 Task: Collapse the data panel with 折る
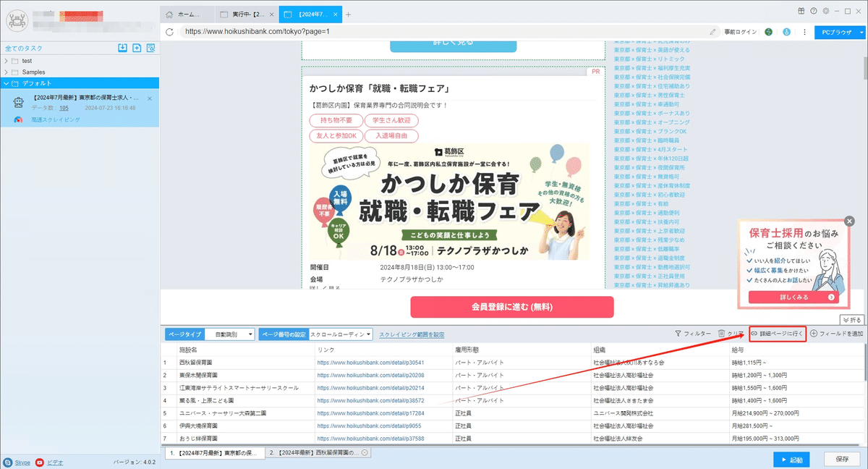pos(853,319)
